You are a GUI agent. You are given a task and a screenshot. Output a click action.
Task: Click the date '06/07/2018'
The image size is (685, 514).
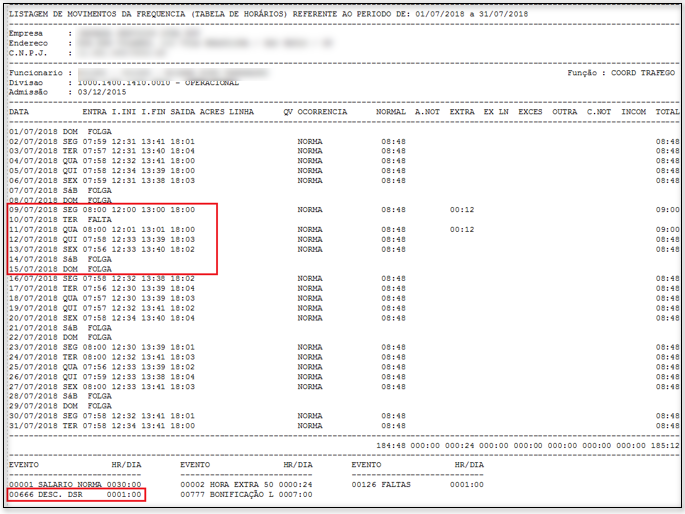tap(33, 180)
